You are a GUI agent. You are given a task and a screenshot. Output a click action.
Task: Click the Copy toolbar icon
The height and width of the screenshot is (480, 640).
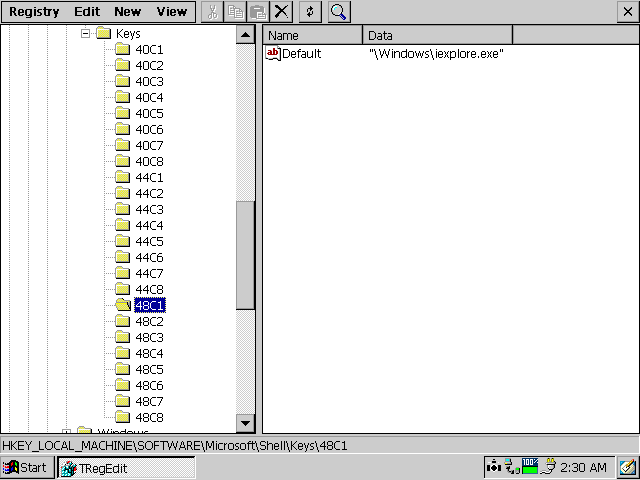(x=234, y=12)
